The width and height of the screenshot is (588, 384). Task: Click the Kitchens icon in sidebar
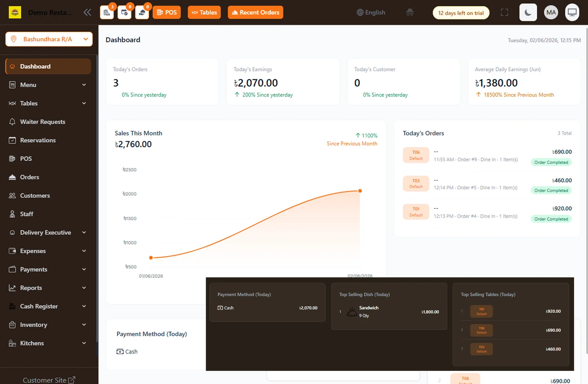click(x=12, y=343)
